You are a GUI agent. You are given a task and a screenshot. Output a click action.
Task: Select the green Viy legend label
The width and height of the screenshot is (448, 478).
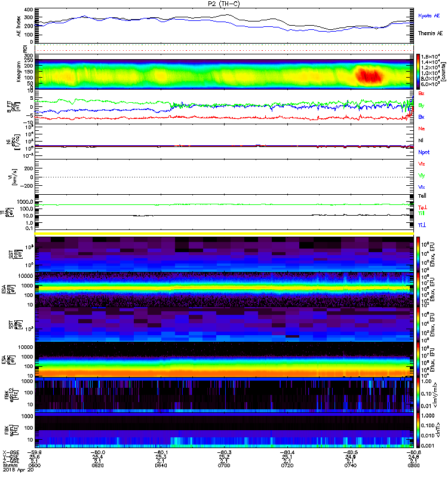422,176
